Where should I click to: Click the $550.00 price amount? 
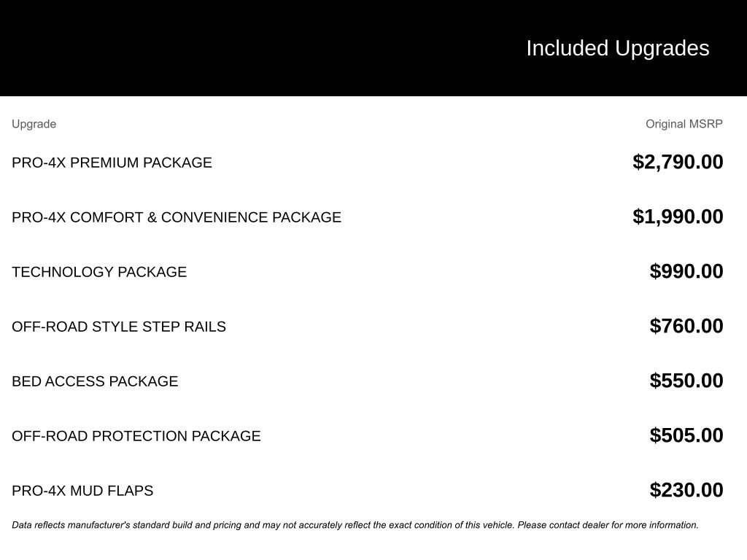click(686, 381)
